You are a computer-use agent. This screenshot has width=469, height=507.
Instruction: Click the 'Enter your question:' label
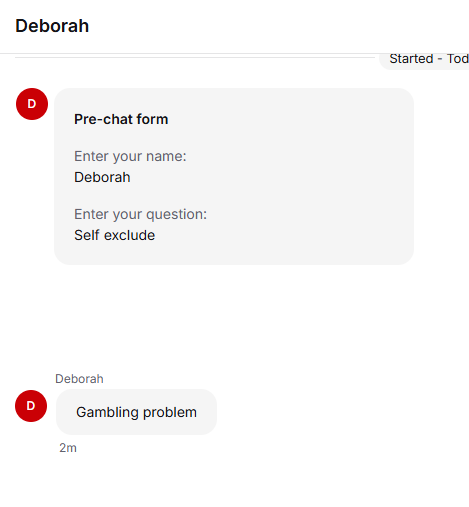(x=140, y=214)
